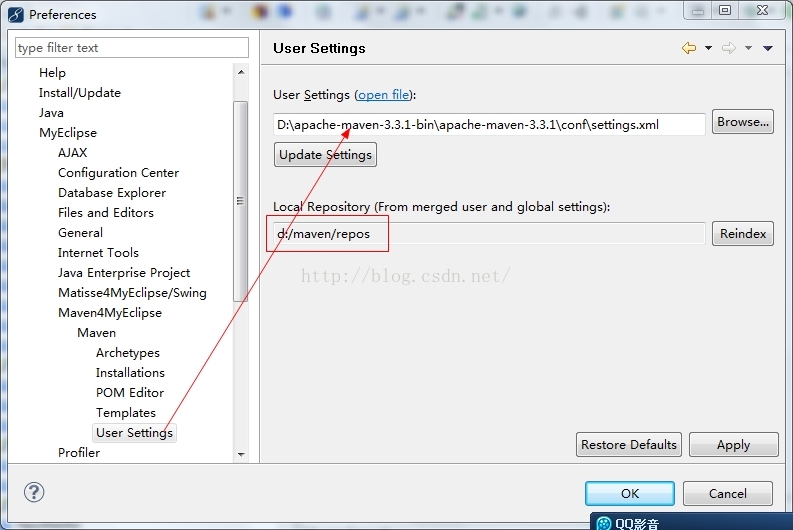Click the Reindex button
The height and width of the screenshot is (530, 793).
click(x=742, y=234)
